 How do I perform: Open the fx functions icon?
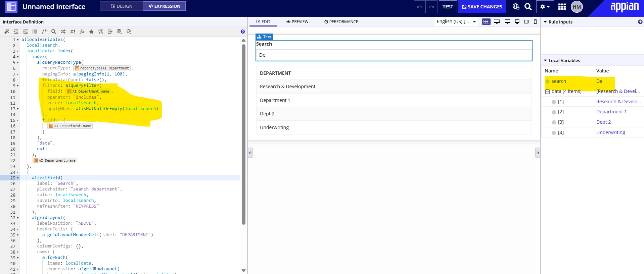pyautogui.click(x=82, y=32)
